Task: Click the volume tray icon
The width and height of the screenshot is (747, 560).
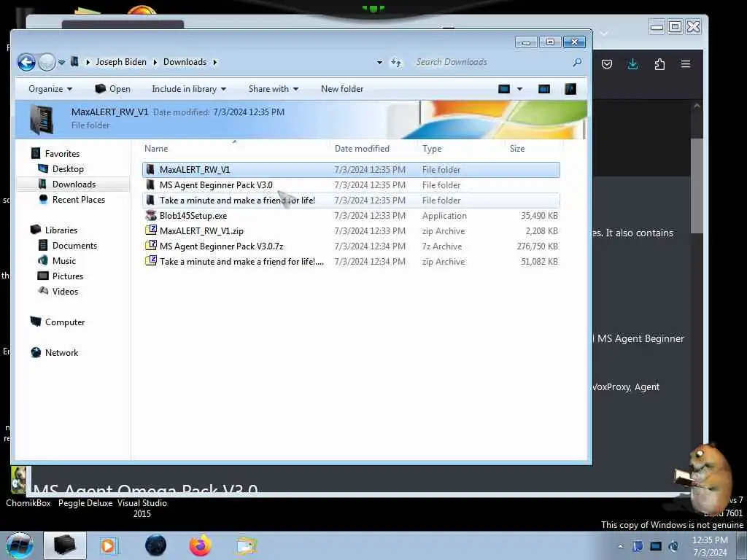Action: pyautogui.click(x=673, y=546)
